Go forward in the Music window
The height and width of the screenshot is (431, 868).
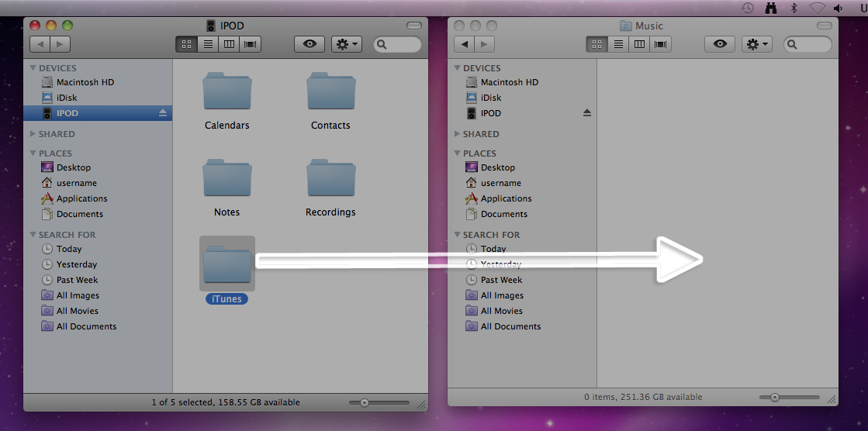pyautogui.click(x=484, y=44)
